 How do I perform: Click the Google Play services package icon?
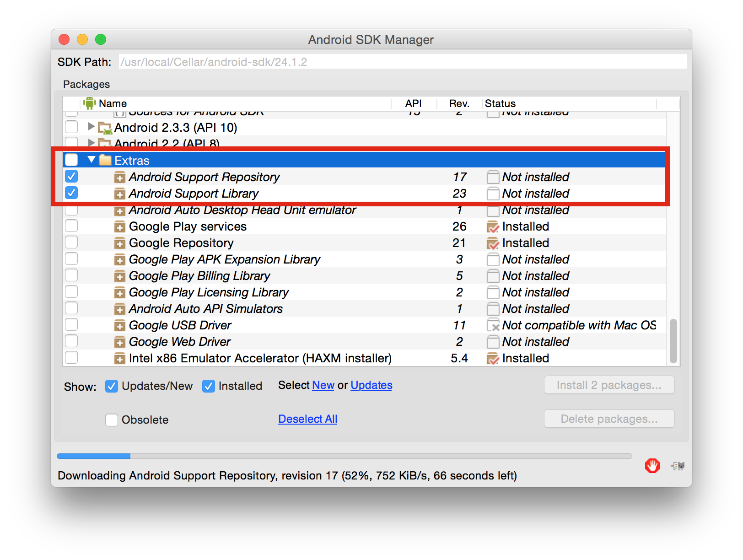(x=119, y=226)
